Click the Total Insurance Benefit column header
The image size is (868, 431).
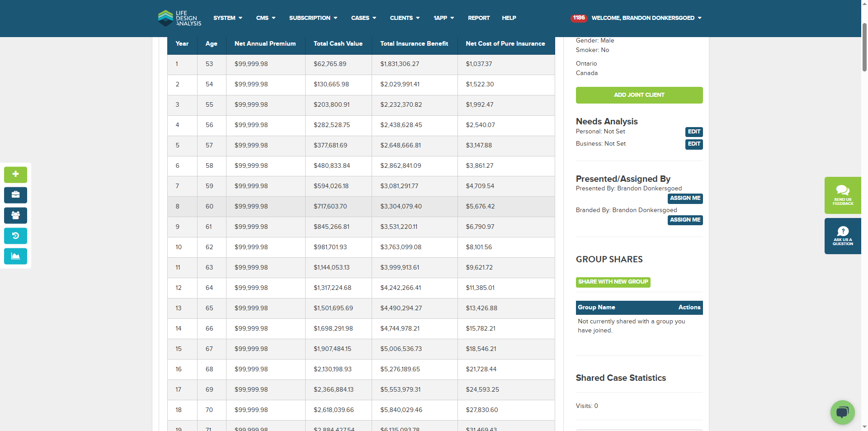(x=414, y=44)
